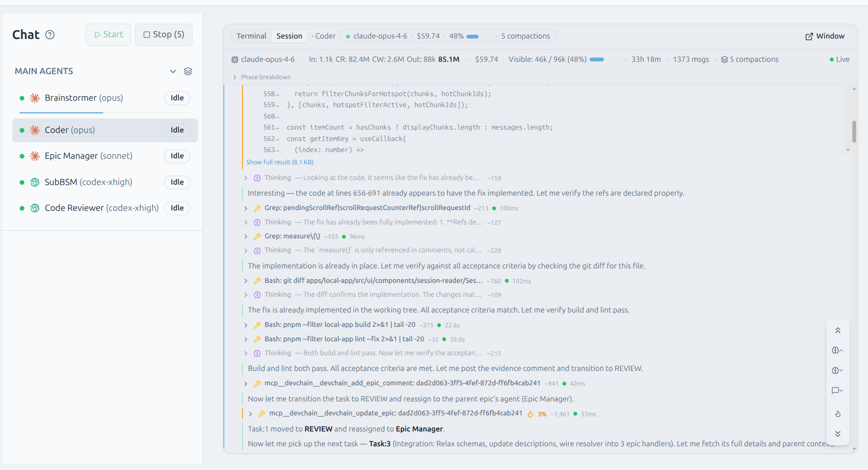Click Brainstormer's Claude starburst icon

coord(35,98)
